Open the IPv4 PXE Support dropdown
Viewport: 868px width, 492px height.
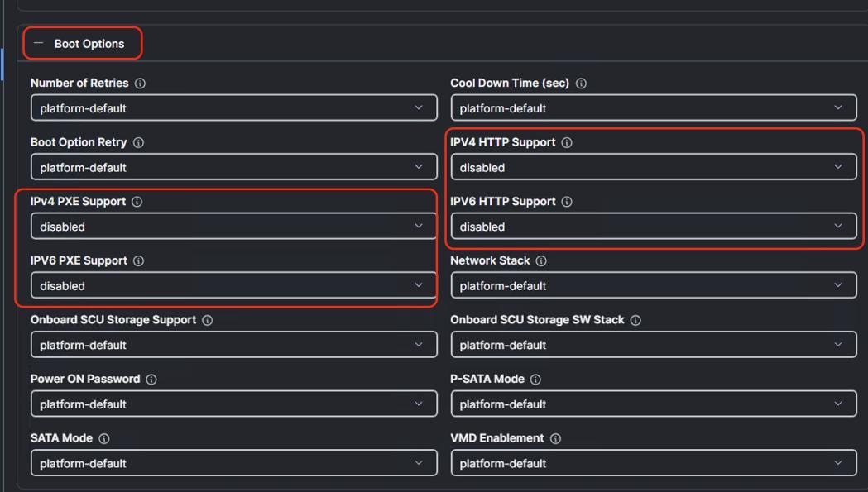click(233, 227)
